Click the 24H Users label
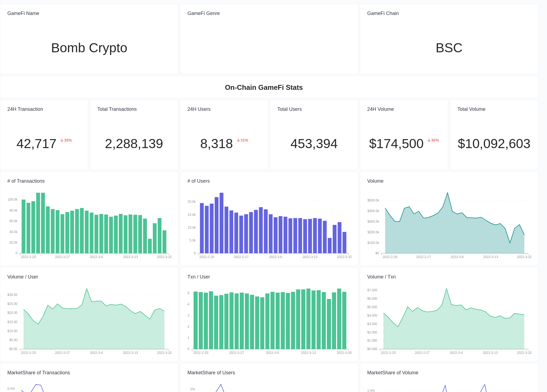 pyautogui.click(x=199, y=109)
